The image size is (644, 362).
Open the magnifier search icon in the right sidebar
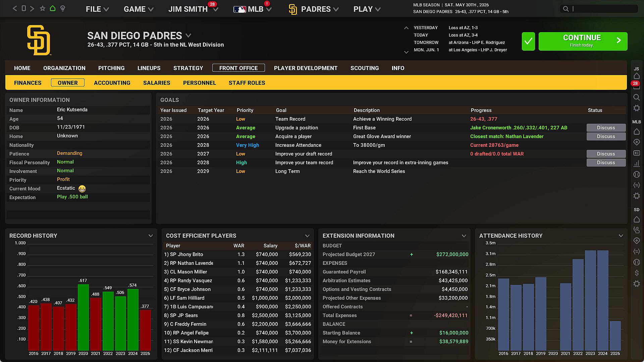coord(636,97)
